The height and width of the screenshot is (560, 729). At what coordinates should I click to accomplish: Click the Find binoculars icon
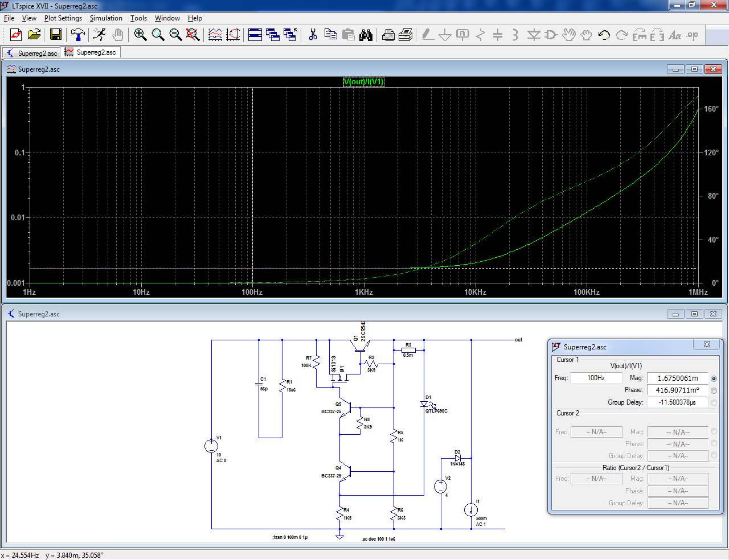click(366, 35)
